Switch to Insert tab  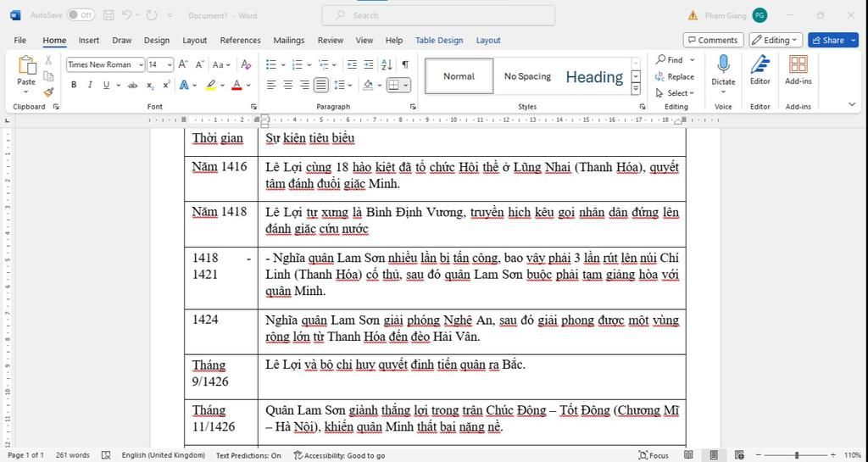[88, 41]
